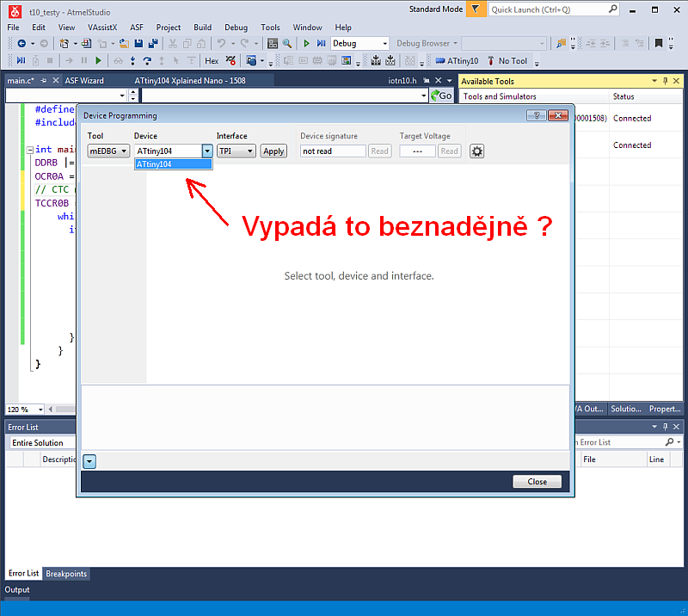Open the settings gear in Device Programming
Screen dimensions: 688x616
click(477, 151)
